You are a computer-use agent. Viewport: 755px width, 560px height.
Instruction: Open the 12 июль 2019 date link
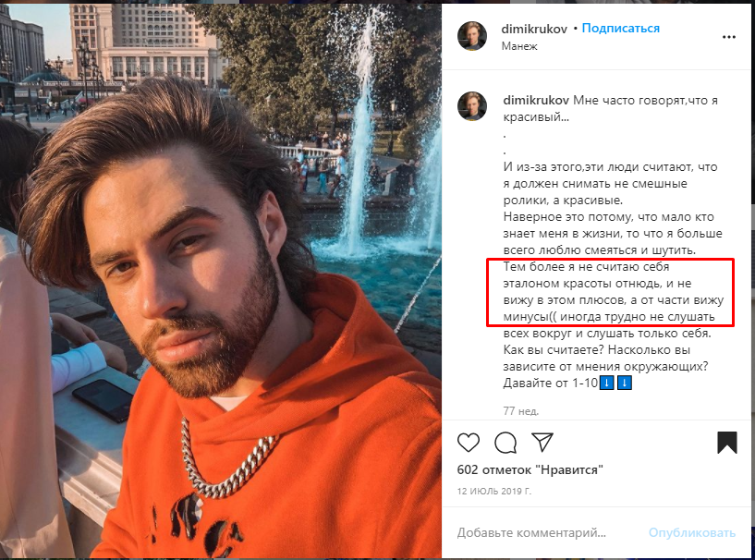point(494,491)
